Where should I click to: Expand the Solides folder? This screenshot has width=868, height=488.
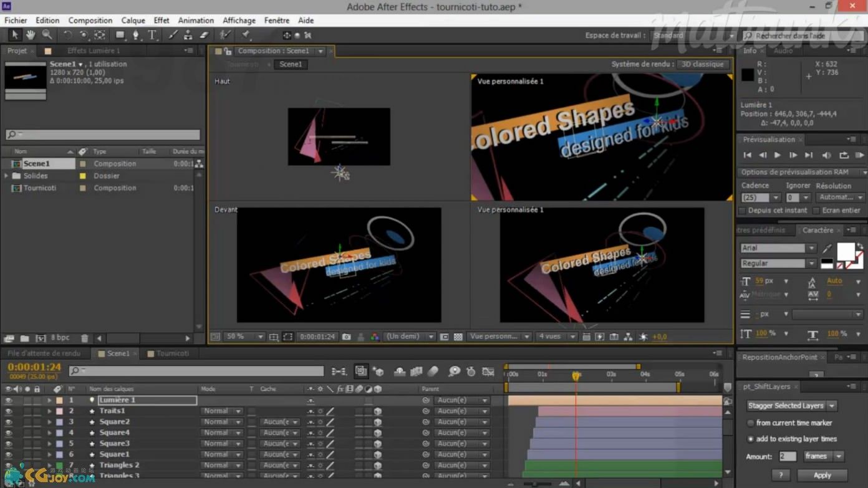point(7,176)
